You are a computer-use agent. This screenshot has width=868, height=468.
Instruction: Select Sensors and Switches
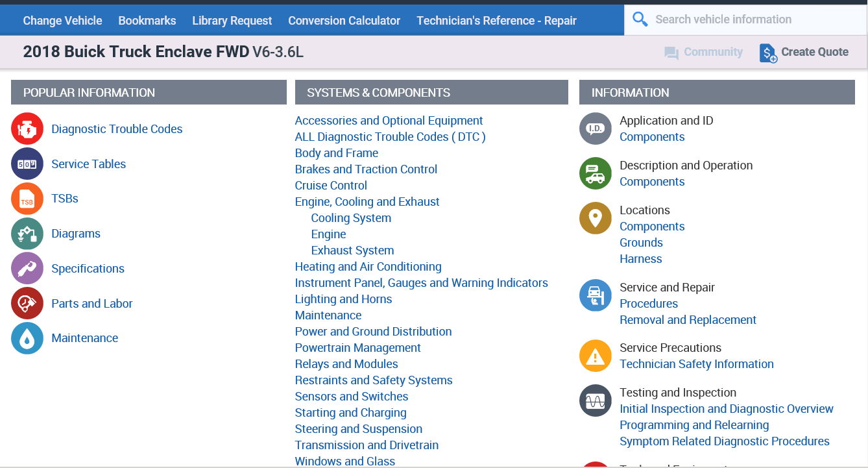pyautogui.click(x=352, y=397)
